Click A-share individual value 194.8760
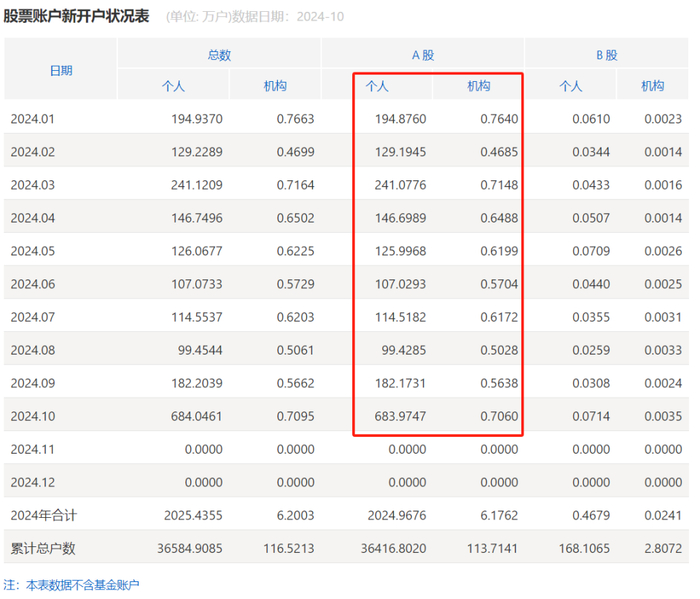The height and width of the screenshot is (599, 700). coord(400,119)
